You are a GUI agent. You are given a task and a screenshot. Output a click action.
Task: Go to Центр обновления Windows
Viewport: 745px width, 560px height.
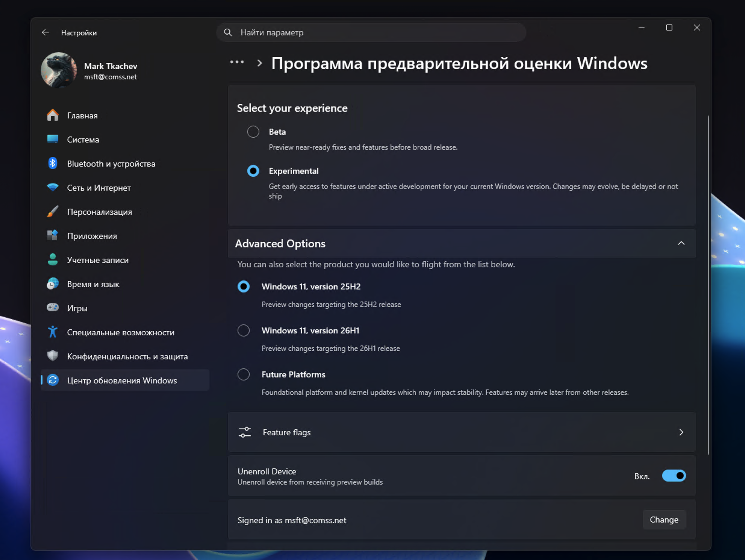122,380
